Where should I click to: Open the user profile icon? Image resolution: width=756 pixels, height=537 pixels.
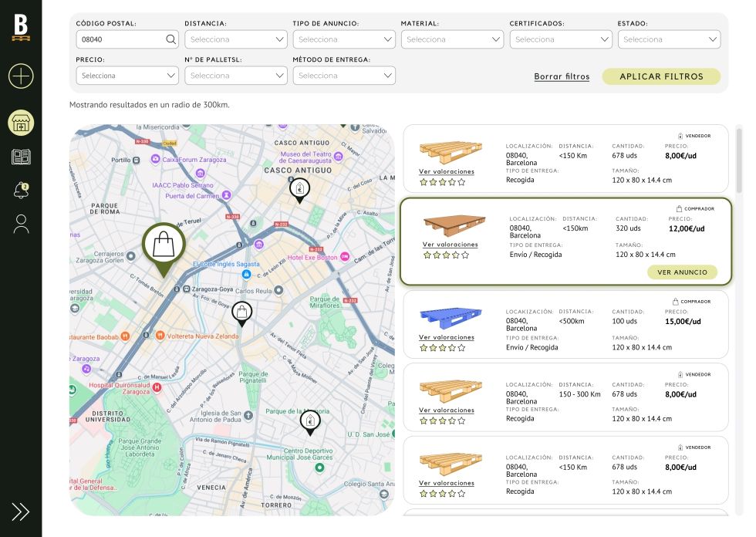[x=21, y=225]
